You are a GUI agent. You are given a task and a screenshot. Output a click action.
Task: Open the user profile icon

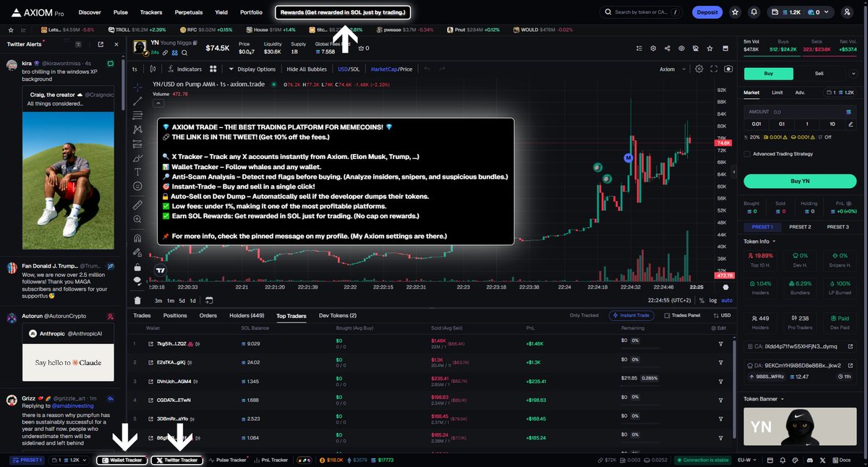click(847, 12)
